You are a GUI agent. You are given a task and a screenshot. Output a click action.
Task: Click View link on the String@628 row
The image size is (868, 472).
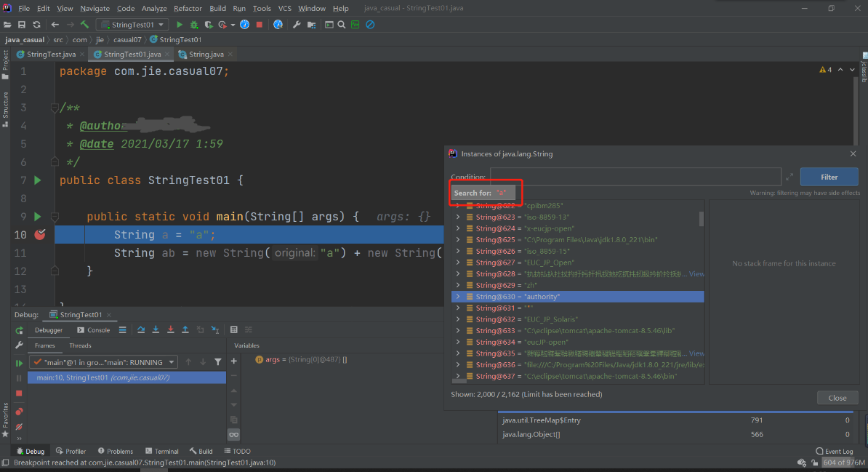point(696,273)
